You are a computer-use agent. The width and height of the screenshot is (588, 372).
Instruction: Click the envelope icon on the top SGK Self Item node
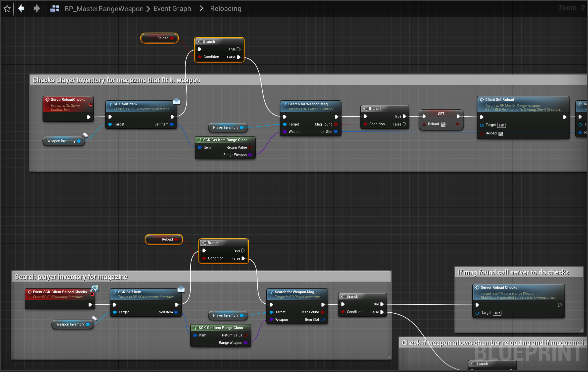(x=176, y=101)
